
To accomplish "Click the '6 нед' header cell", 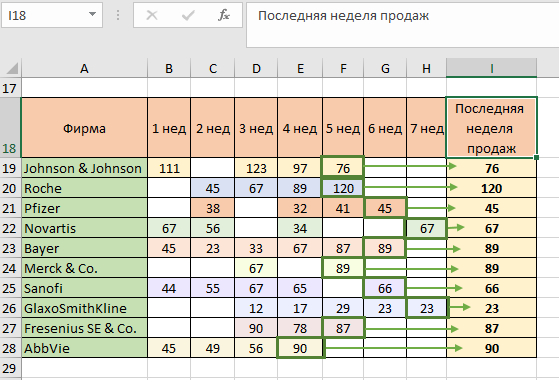I will coord(385,128).
